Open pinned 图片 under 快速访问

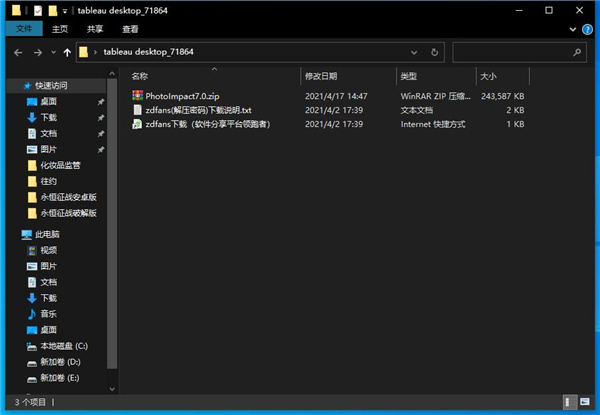point(49,149)
